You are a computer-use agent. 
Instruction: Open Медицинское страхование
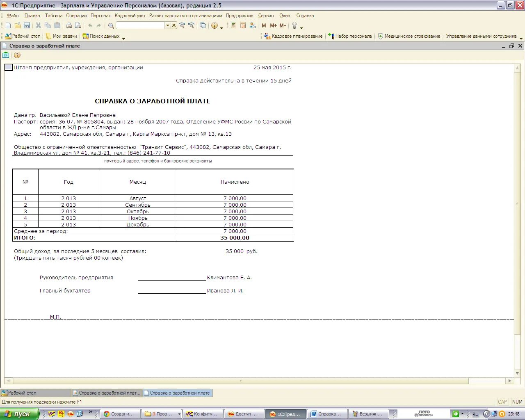(409, 36)
